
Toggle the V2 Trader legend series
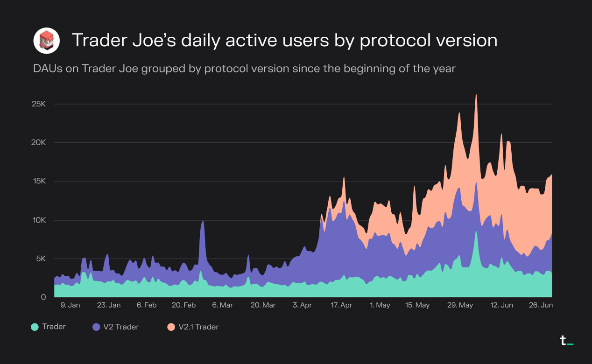point(115,327)
